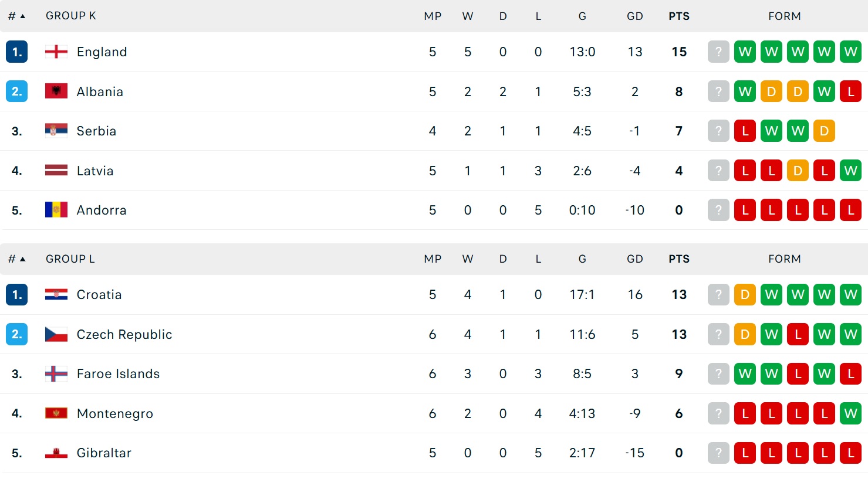
Task: Sort Group L by rank arrow
Action: coord(23,259)
